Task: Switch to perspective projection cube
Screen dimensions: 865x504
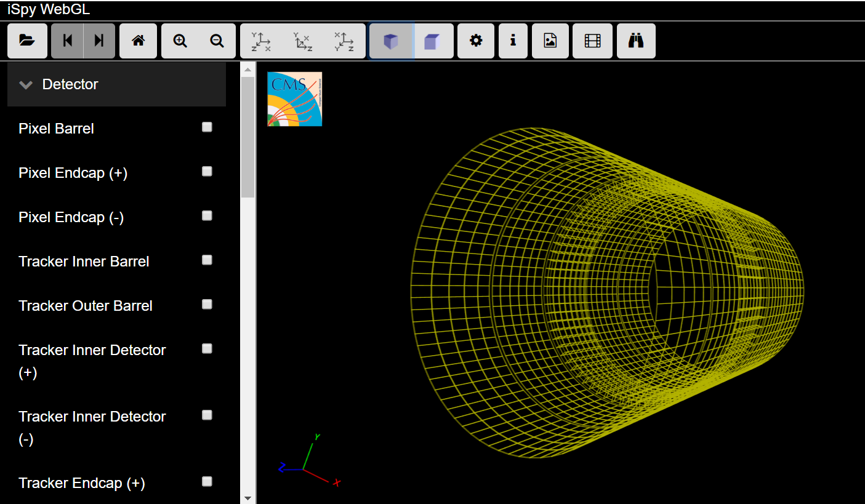Action: pos(391,41)
